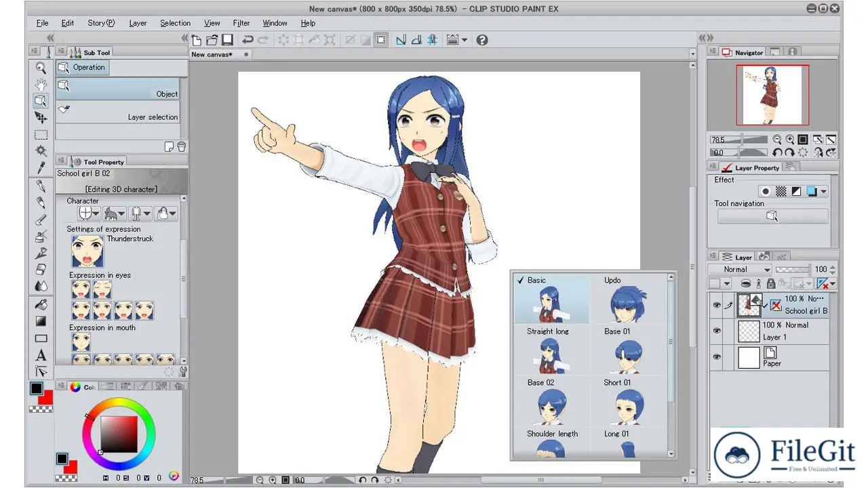The height and width of the screenshot is (488, 868).
Task: Toggle Snap to ruler in toolbar
Action: pyautogui.click(x=401, y=40)
